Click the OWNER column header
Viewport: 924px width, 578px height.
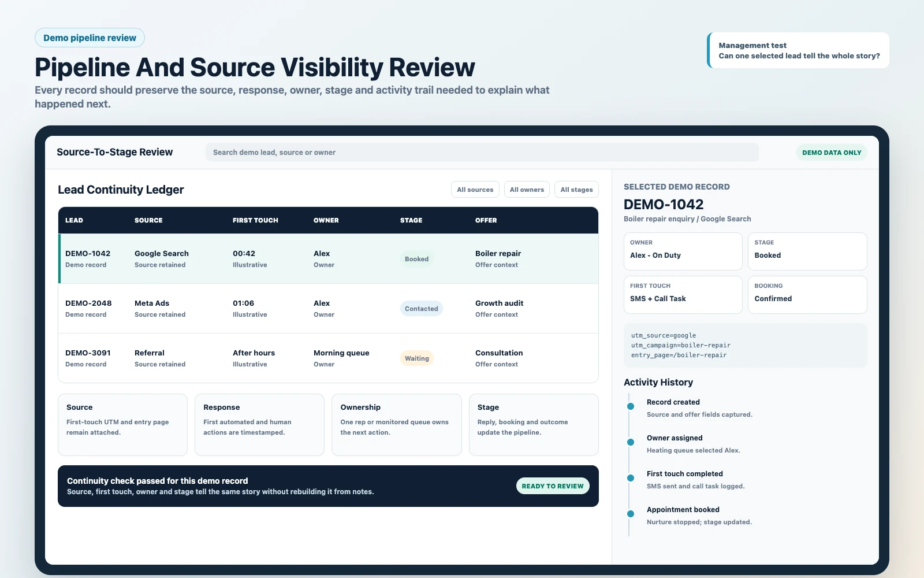(326, 220)
